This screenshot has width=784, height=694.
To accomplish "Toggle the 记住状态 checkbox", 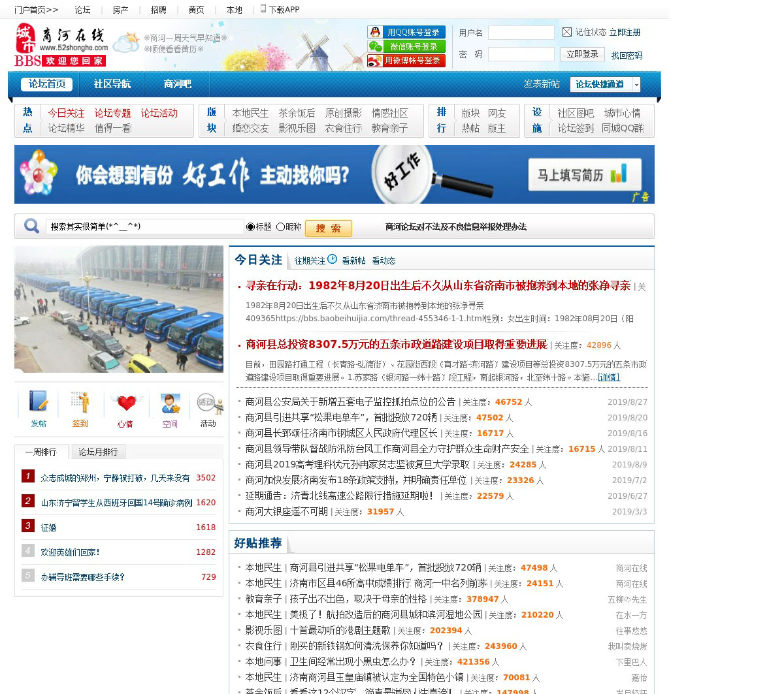I will 567,32.
